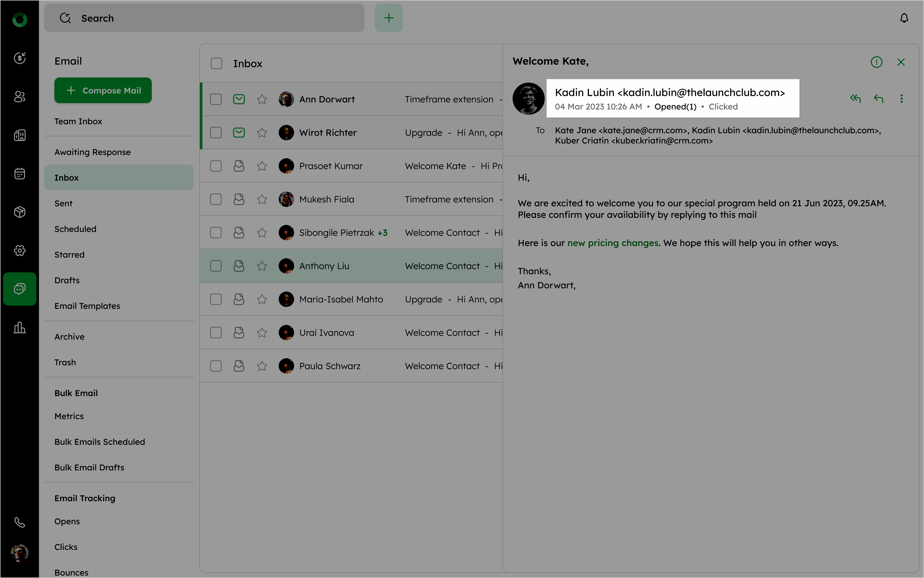Open notifications bell icon
The height and width of the screenshot is (578, 924).
click(904, 18)
